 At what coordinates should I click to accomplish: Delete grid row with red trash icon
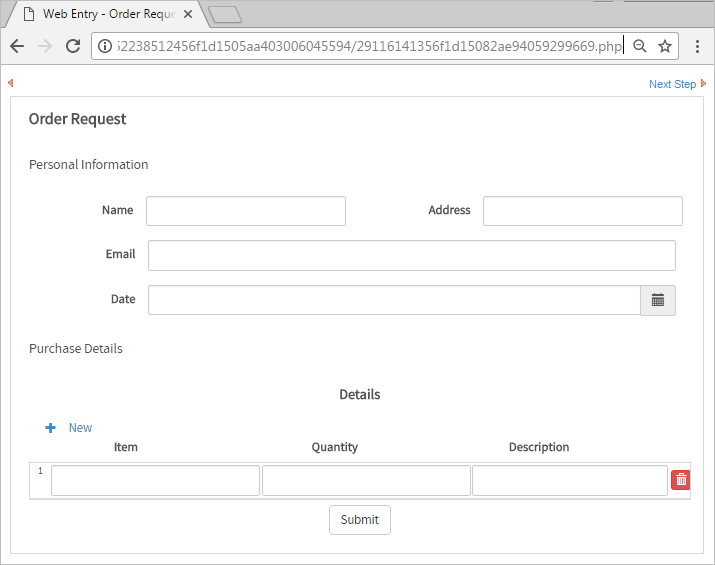click(x=681, y=480)
